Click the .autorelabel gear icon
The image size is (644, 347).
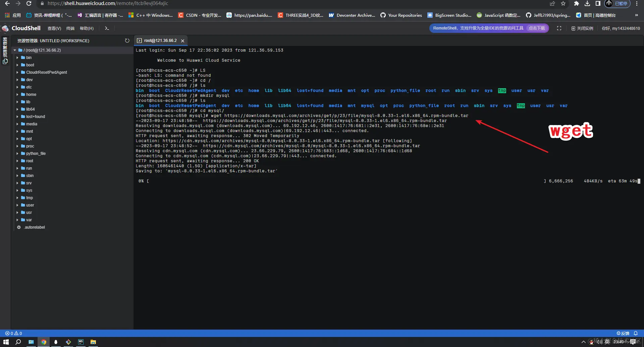point(19,227)
